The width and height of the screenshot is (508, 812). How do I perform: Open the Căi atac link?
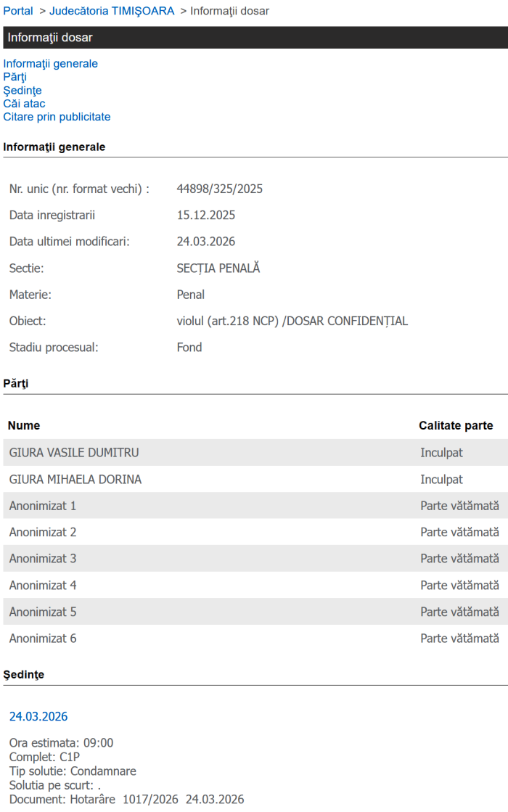point(24,104)
